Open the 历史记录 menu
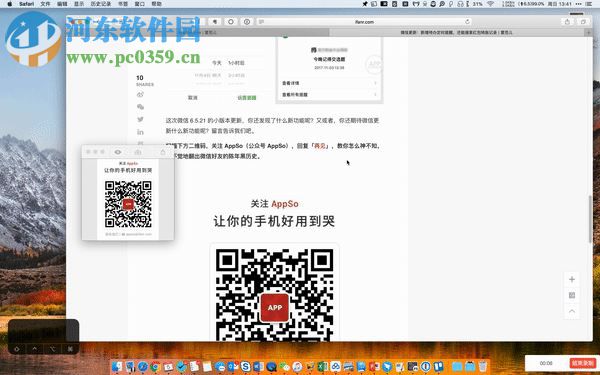600x375 pixels. 101,4
